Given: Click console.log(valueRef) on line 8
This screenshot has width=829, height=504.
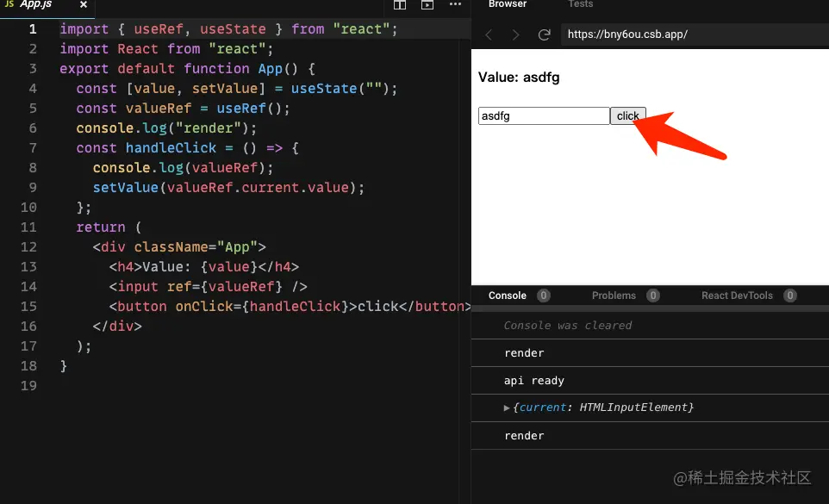Looking at the screenshot, I should [x=183, y=167].
